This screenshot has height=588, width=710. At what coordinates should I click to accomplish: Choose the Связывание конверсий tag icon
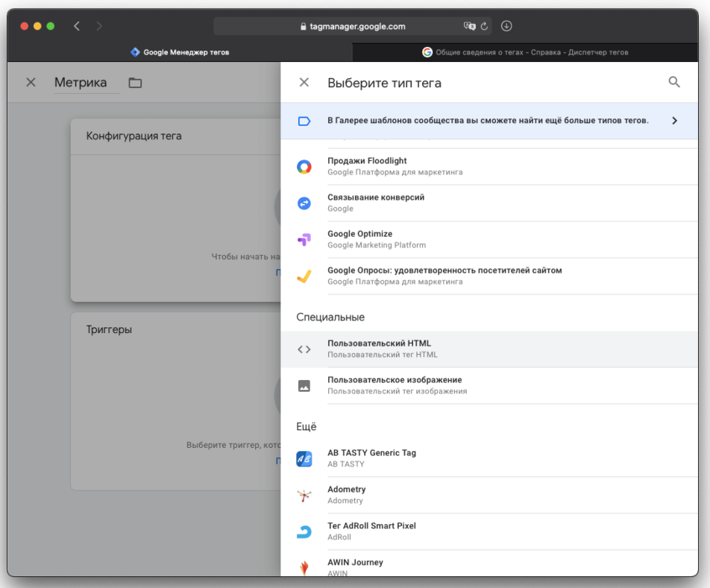pyautogui.click(x=304, y=203)
